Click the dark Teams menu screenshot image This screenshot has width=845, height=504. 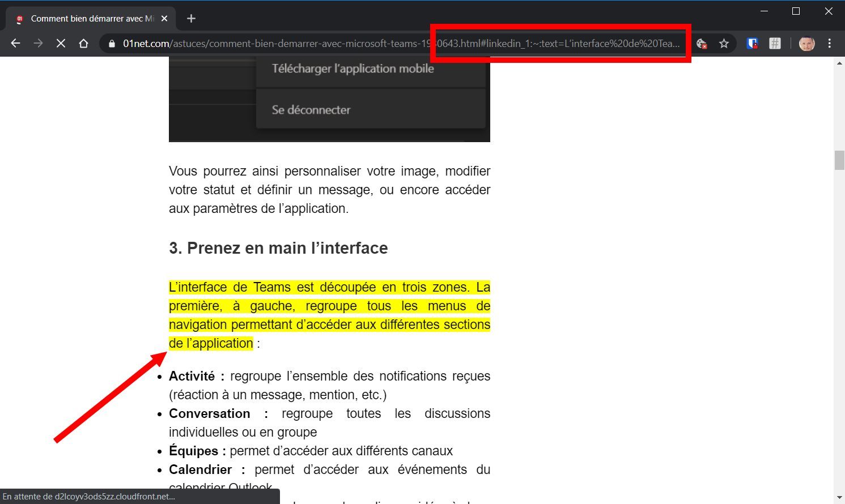point(329,99)
